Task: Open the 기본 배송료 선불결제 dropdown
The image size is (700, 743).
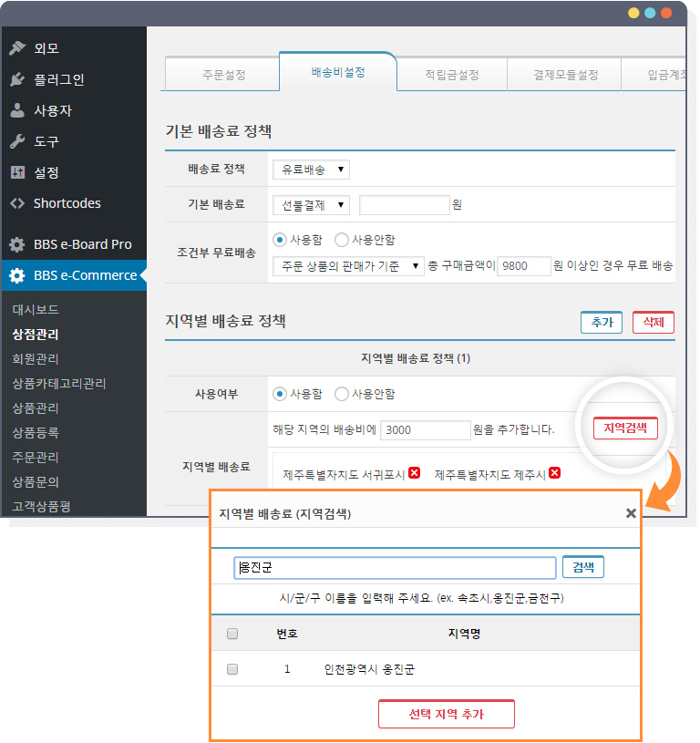Action: (x=311, y=205)
